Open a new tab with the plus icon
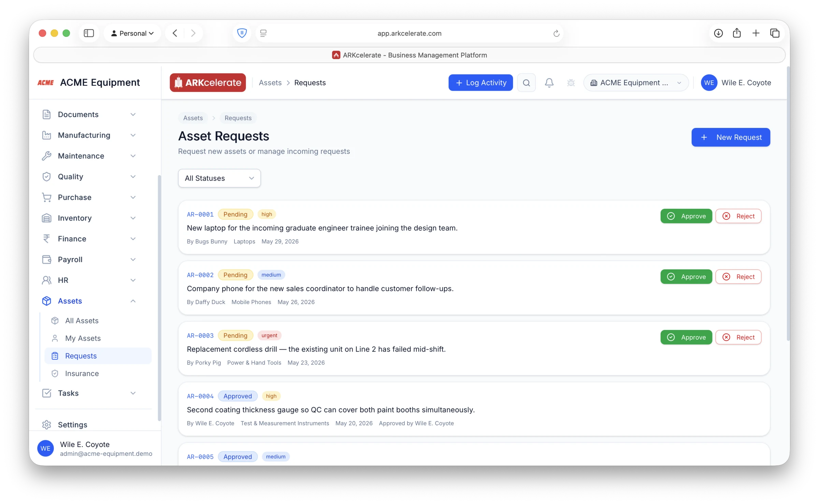The width and height of the screenshot is (819, 504). coord(756,33)
